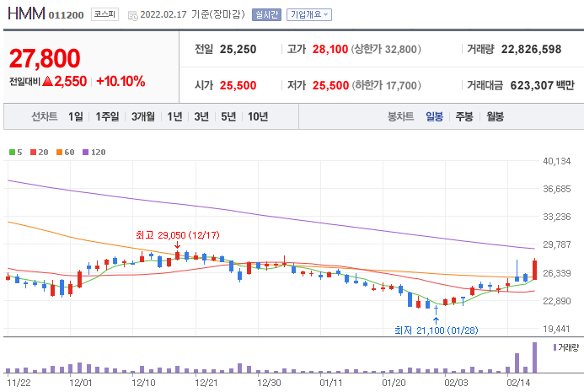The width and height of the screenshot is (584, 392).
Task: Select the 5년 line chart tab
Action: [x=228, y=116]
